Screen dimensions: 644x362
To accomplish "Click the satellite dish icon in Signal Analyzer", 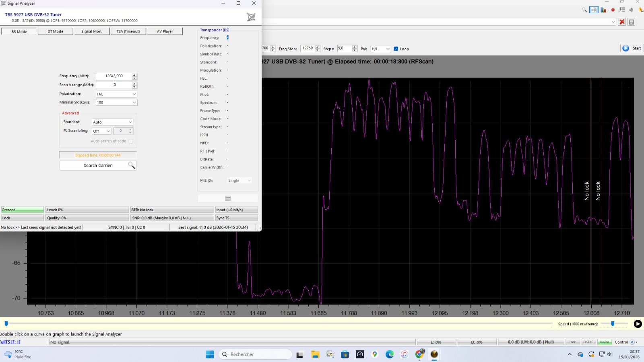I will 251,17.
